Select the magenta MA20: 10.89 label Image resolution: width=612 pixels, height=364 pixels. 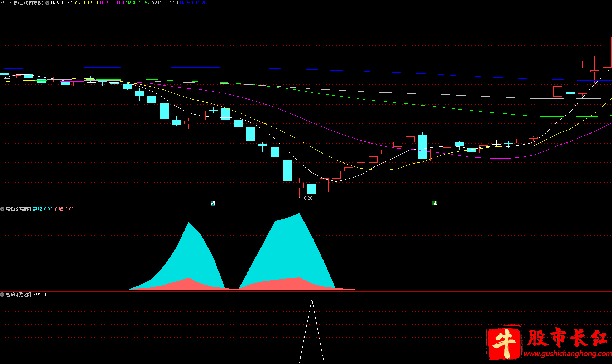pyautogui.click(x=112, y=3)
